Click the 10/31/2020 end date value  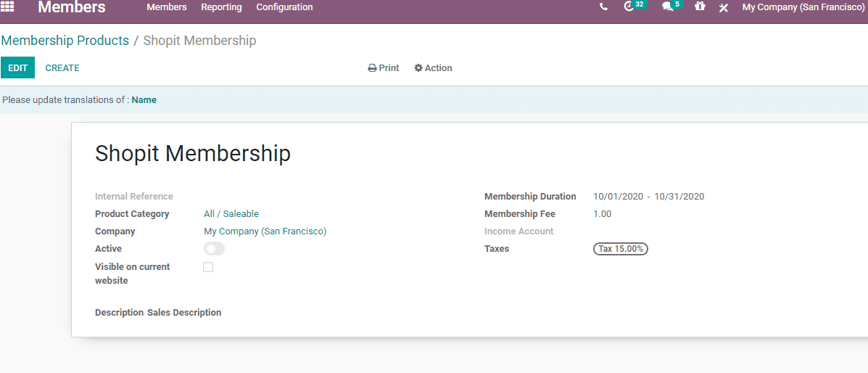tap(679, 196)
